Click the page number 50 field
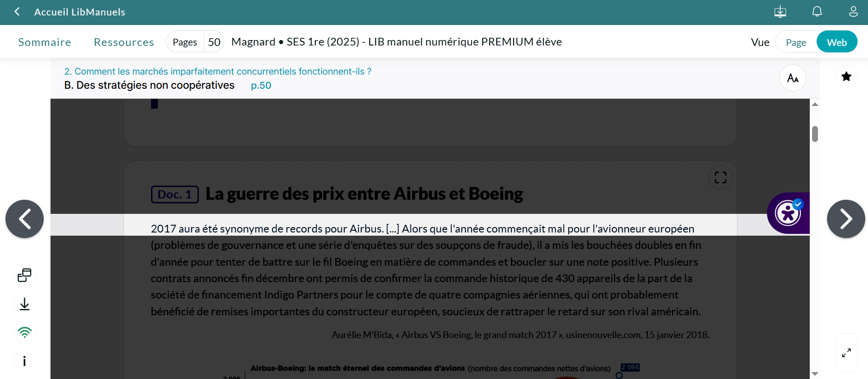The height and width of the screenshot is (379, 868). (214, 42)
